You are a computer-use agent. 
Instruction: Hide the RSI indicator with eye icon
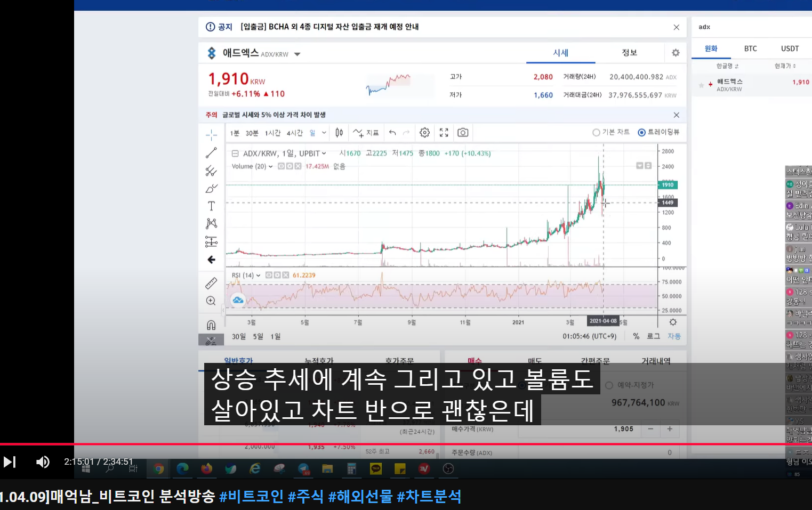(269, 275)
